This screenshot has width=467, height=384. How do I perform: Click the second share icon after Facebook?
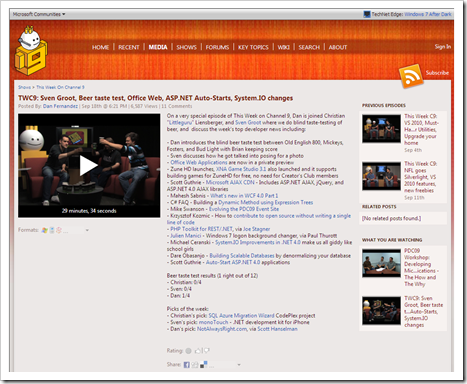pos(195,365)
